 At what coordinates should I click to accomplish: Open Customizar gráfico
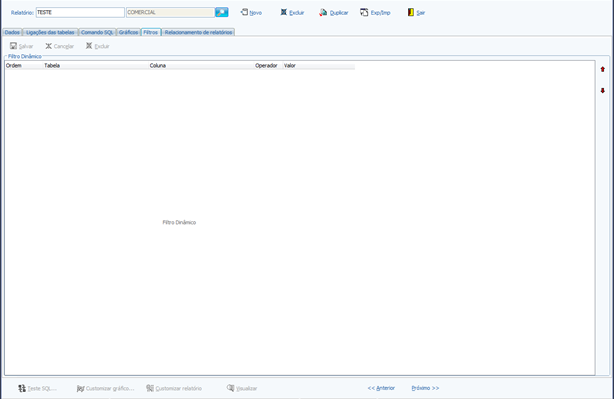pos(105,388)
